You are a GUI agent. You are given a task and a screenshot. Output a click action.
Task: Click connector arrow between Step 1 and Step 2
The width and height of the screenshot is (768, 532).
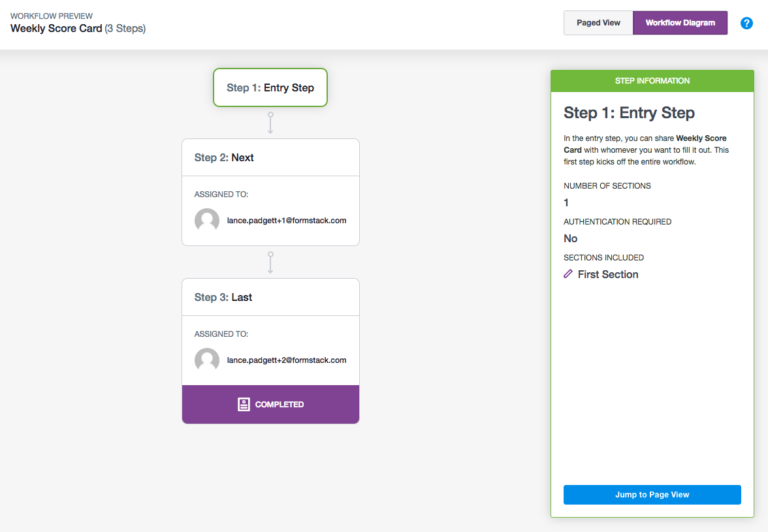point(270,123)
